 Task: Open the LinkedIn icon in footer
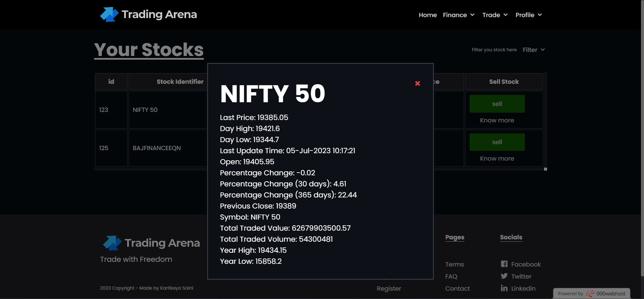pyautogui.click(x=504, y=288)
